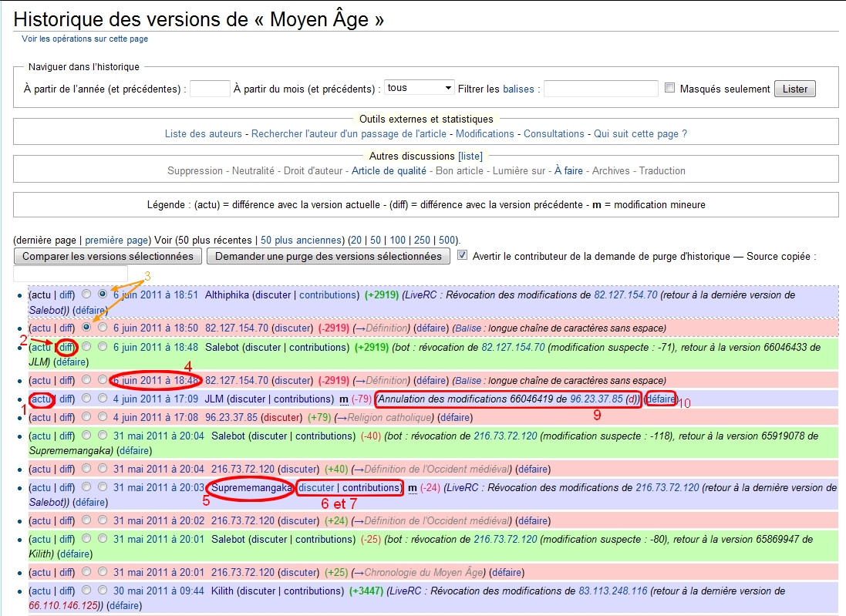The image size is (846, 616).
Task: Select first radio on JLM 17:09 row
Action: [86, 399]
